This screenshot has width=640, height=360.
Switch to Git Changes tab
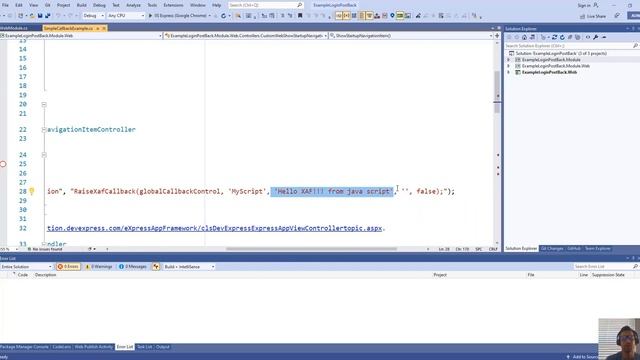click(x=552, y=249)
